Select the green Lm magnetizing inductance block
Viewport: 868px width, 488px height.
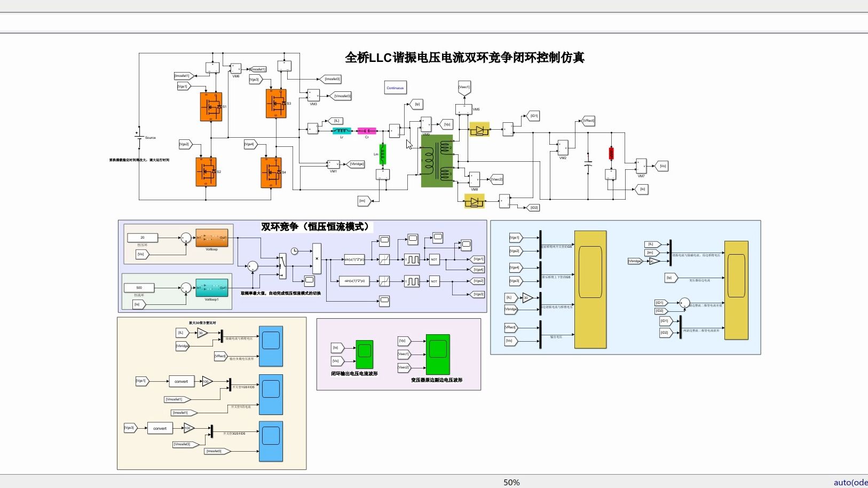tap(383, 155)
